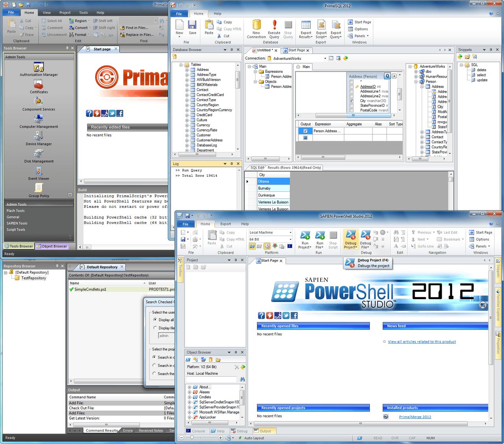Image resolution: width=504 pixels, height=444 pixels.
Task: Open the 64 Bit platform dropdown
Action: tap(291, 239)
